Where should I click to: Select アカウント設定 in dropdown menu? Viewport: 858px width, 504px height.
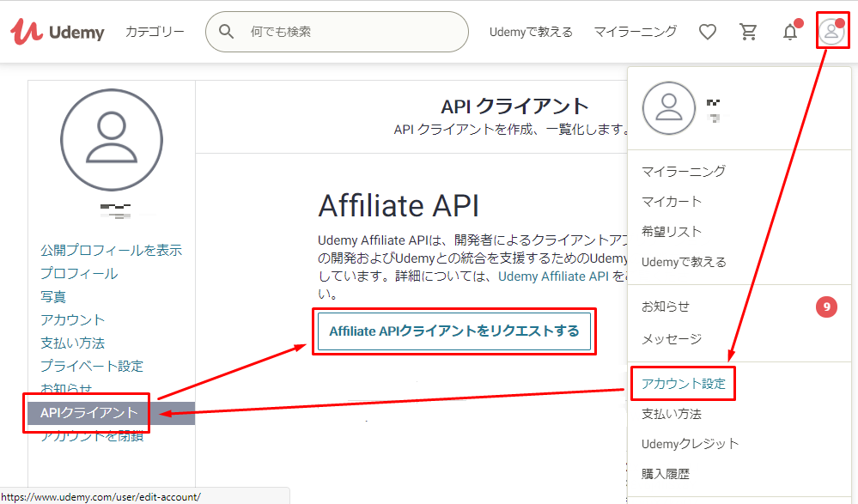click(684, 384)
